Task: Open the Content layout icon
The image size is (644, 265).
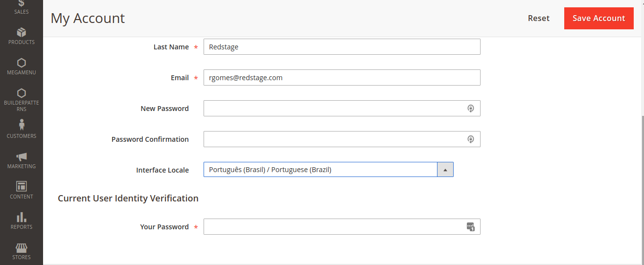Action: pos(22,186)
